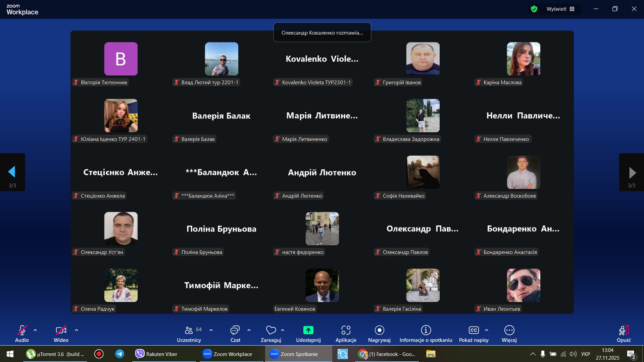Unmute microphone with the Audio button
Screen dimensions: 644x362
tap(22, 333)
